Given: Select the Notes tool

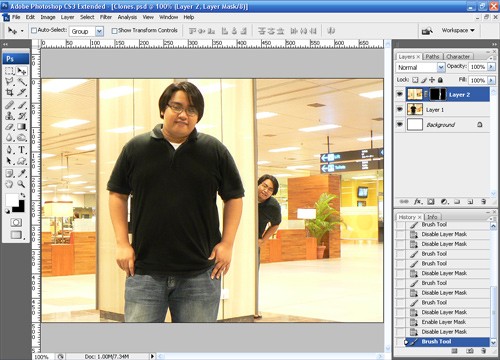Looking at the screenshot, I should pyautogui.click(x=9, y=173).
